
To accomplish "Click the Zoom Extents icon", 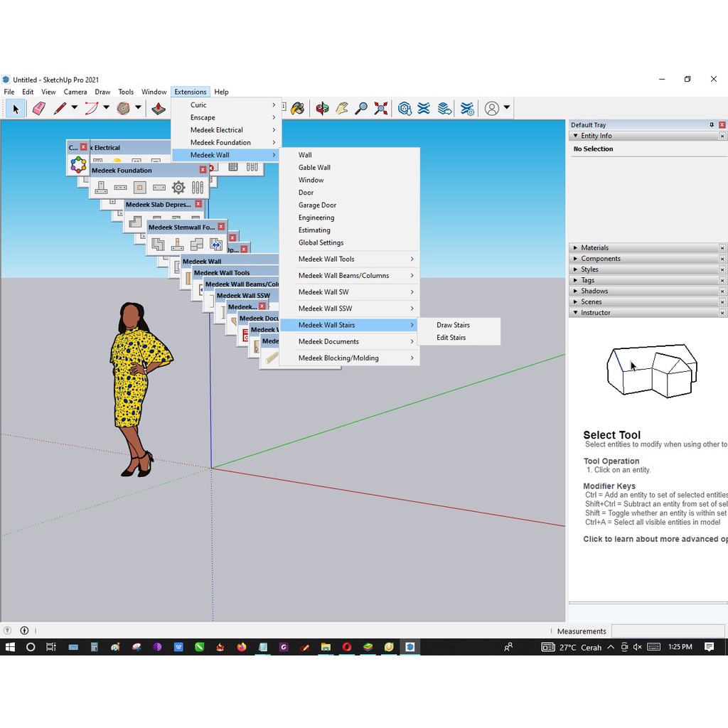I will point(381,109).
